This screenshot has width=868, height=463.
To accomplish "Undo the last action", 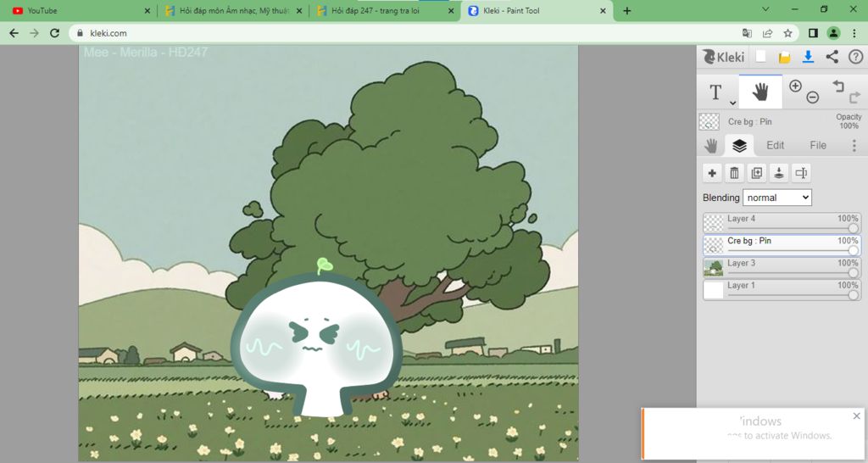I will coord(838,86).
